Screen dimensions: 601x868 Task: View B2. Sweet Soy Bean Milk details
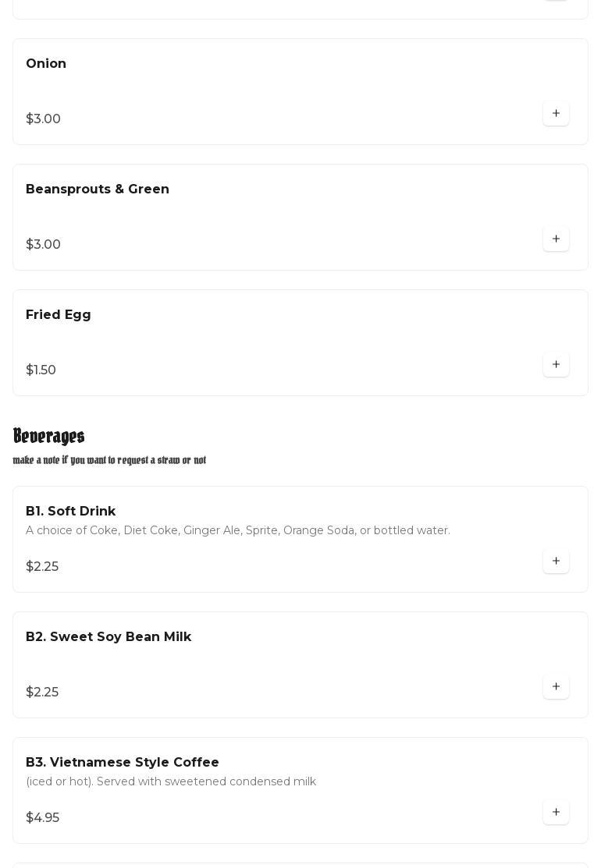point(108,637)
